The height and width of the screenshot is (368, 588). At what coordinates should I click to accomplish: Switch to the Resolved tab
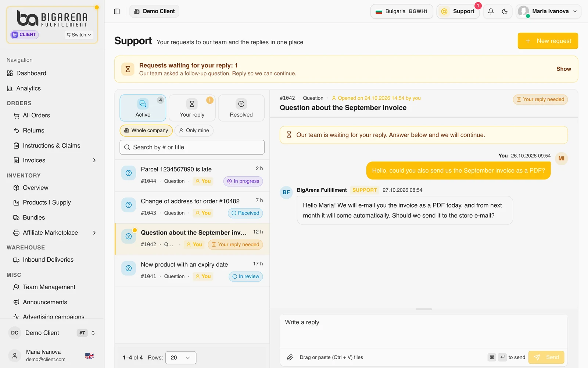(241, 108)
